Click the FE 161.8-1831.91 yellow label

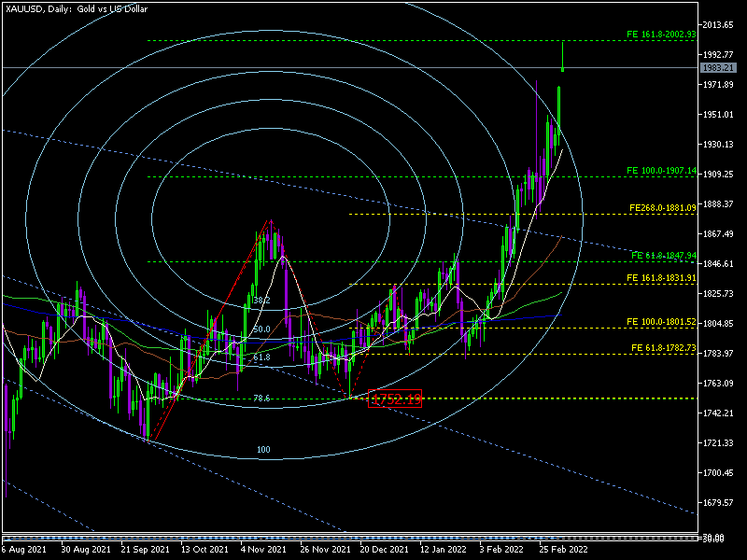tap(662, 278)
